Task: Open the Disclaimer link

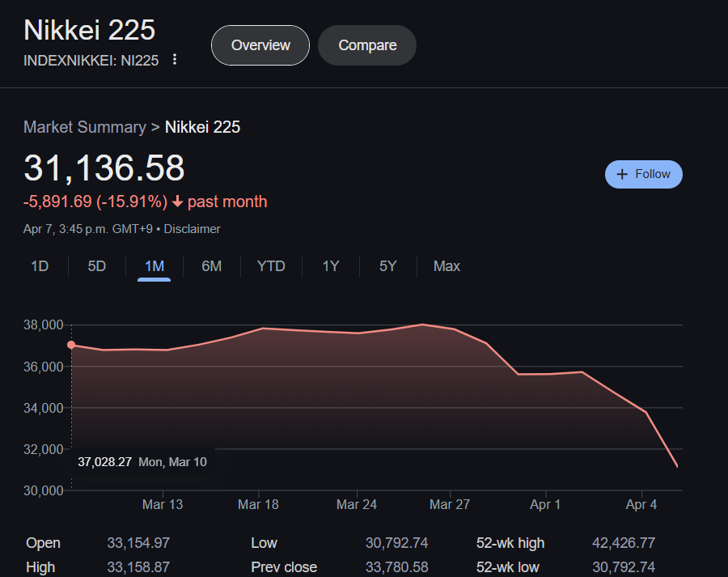Action: click(x=193, y=229)
